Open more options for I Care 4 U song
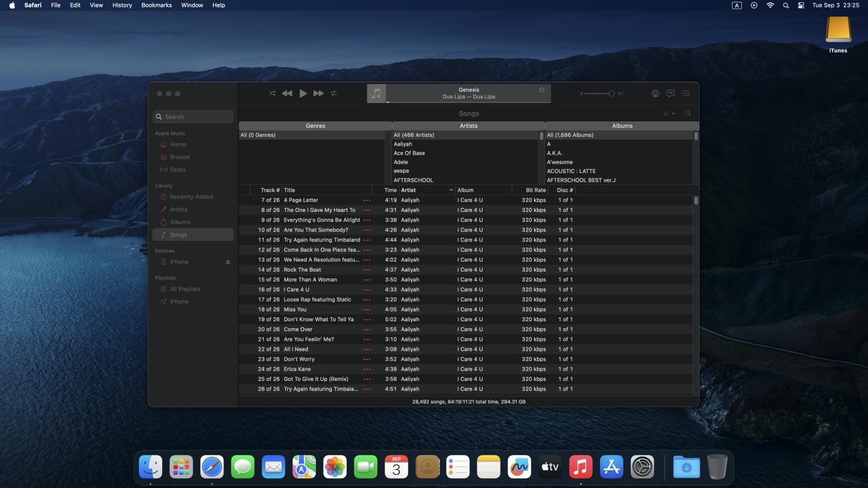The width and height of the screenshot is (868, 488). click(367, 289)
